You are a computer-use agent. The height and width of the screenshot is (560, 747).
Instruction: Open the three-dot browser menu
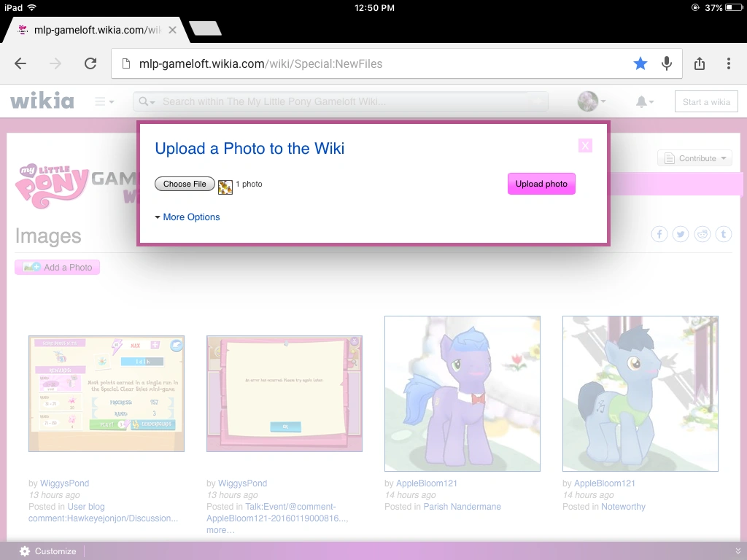click(728, 63)
